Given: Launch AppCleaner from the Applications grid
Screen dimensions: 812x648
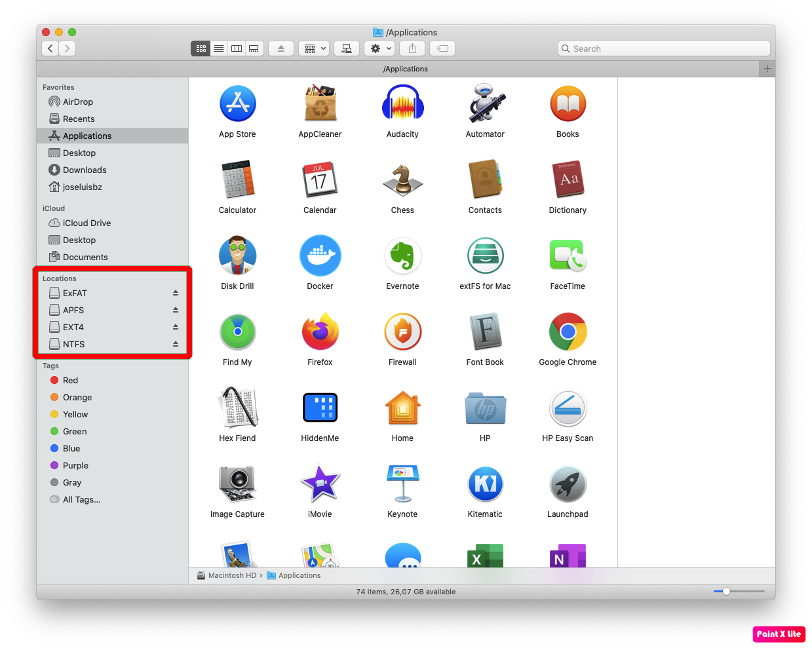Looking at the screenshot, I should click(320, 104).
